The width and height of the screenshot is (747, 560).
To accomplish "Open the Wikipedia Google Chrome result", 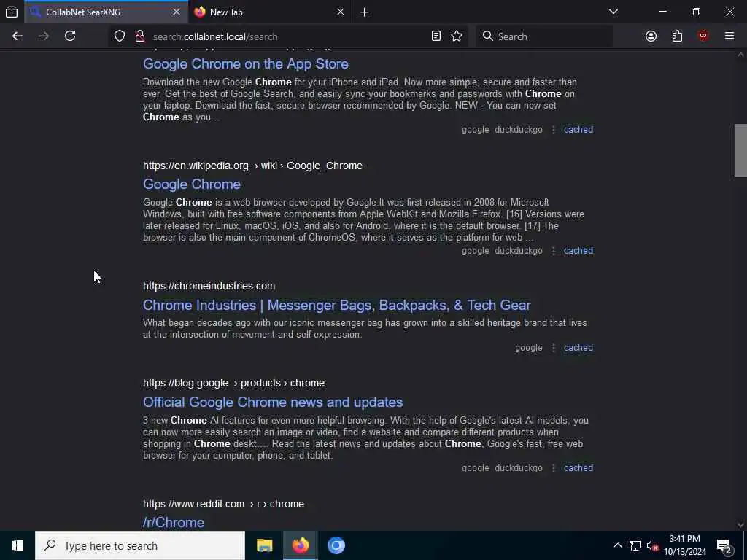I will click(x=192, y=184).
